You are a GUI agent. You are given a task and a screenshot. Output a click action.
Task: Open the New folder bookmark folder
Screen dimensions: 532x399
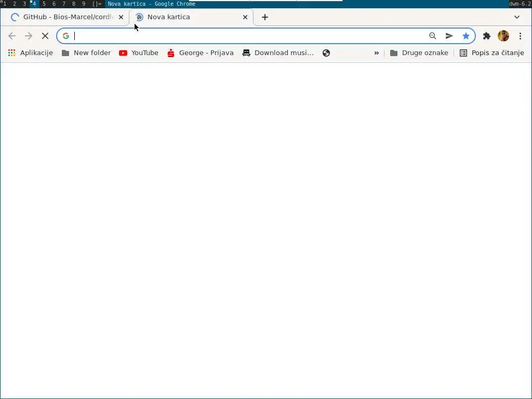click(86, 53)
